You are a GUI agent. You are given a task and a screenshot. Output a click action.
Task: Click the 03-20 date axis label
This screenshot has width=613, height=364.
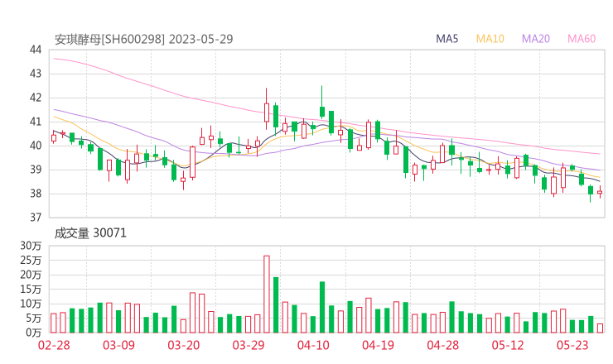[x=184, y=345]
